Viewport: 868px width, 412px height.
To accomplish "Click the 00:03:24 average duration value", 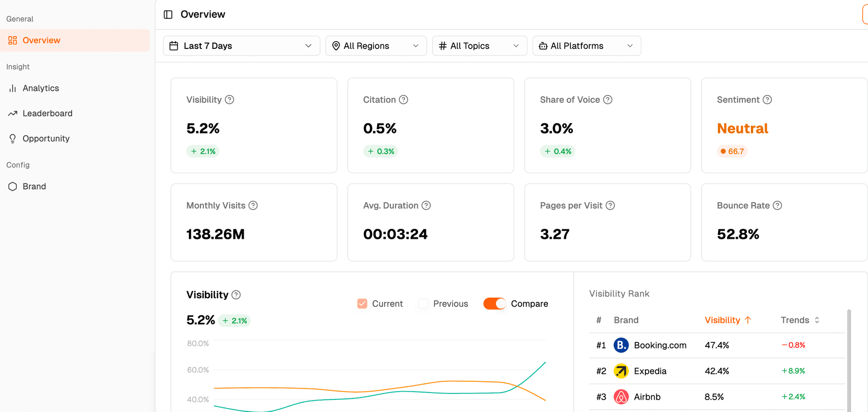I will [x=395, y=234].
